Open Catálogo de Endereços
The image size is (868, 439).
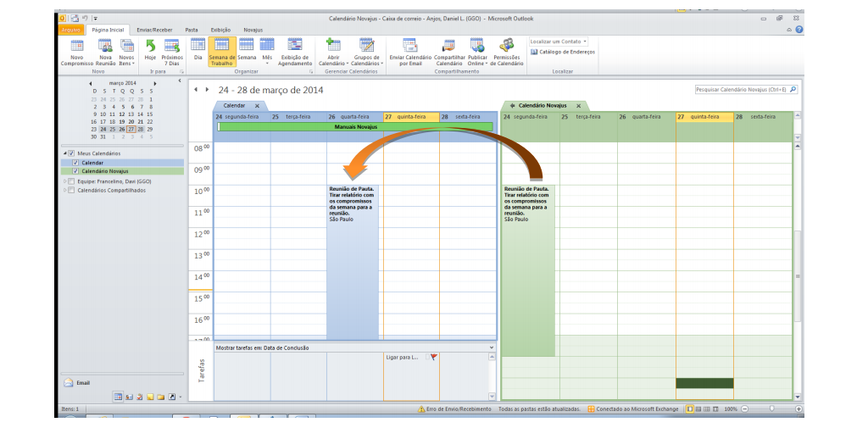(x=563, y=52)
